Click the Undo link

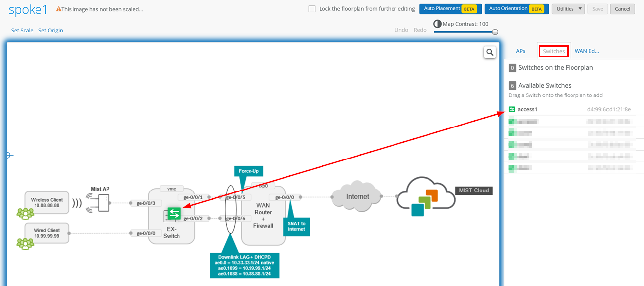coord(401,30)
